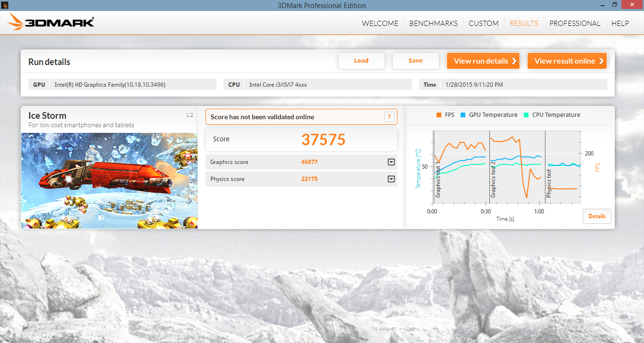This screenshot has width=644, height=343.
Task: Click the Save button
Action: pyautogui.click(x=415, y=61)
